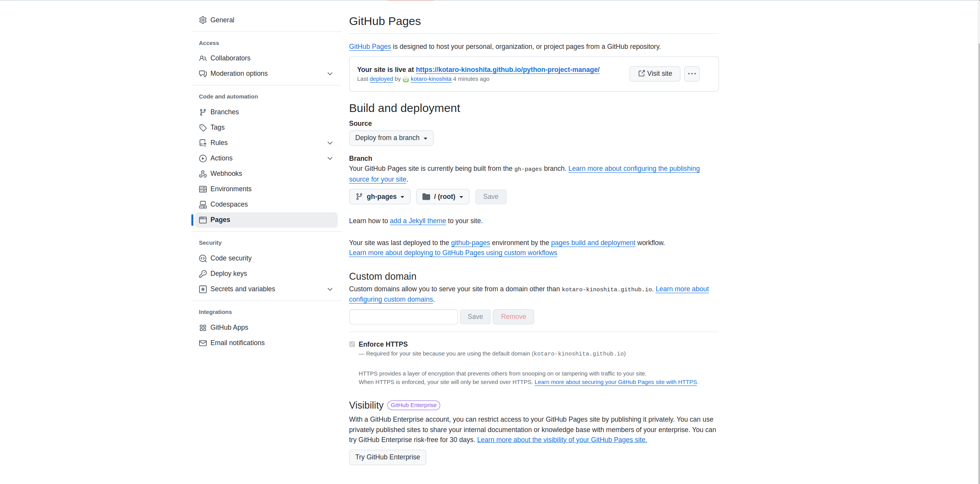Open the Environments settings page
Screen dimensions: 980x484
[231, 189]
